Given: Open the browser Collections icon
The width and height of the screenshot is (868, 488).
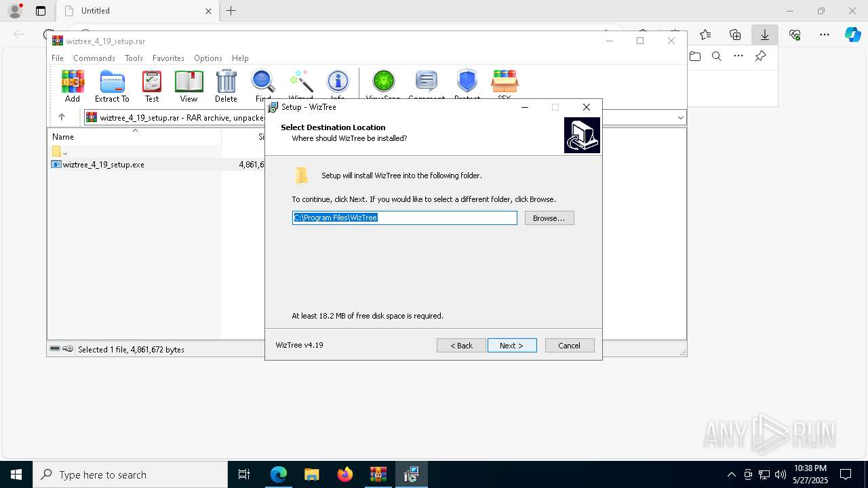Looking at the screenshot, I should coord(735,35).
